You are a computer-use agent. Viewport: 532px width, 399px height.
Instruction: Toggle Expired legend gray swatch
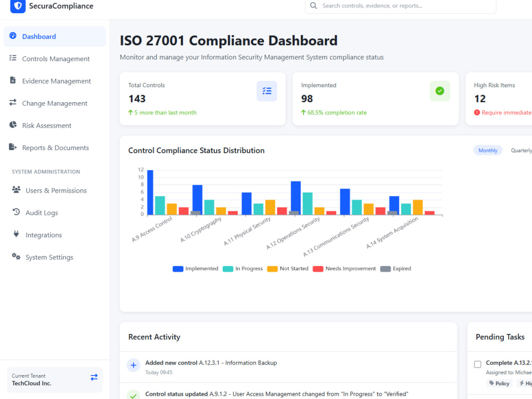385,269
